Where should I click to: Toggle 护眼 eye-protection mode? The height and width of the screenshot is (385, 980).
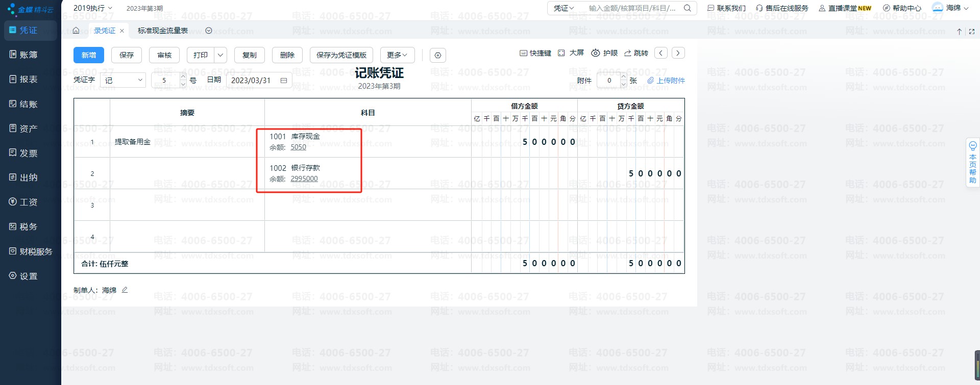pyautogui.click(x=604, y=53)
